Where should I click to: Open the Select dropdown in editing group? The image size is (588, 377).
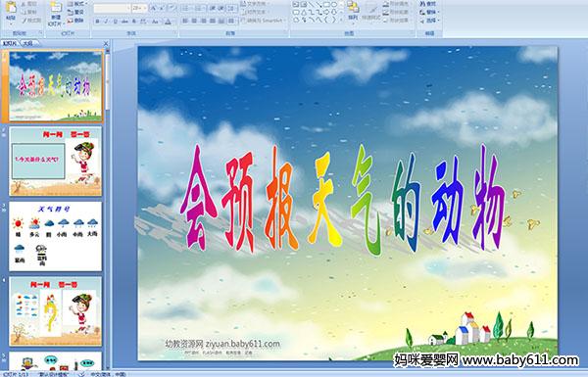point(430,21)
